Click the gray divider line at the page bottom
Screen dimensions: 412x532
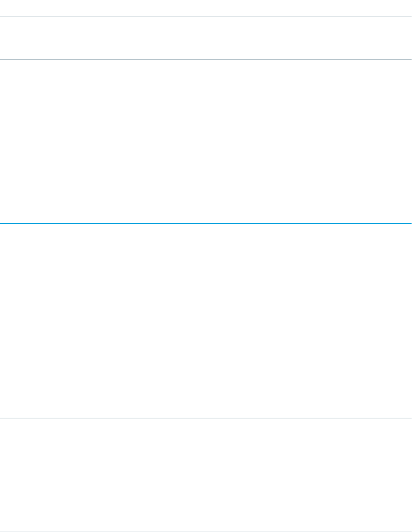[x=206, y=531]
